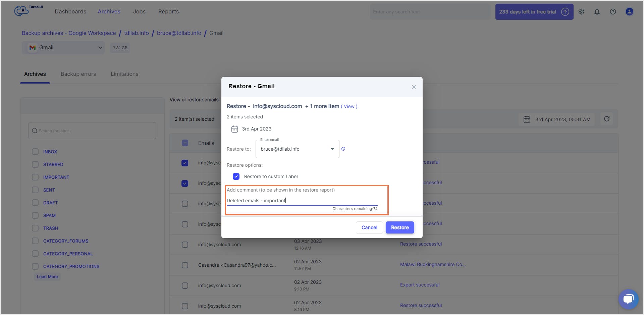Click the Add comment text field
644x315 pixels.
coord(302,201)
